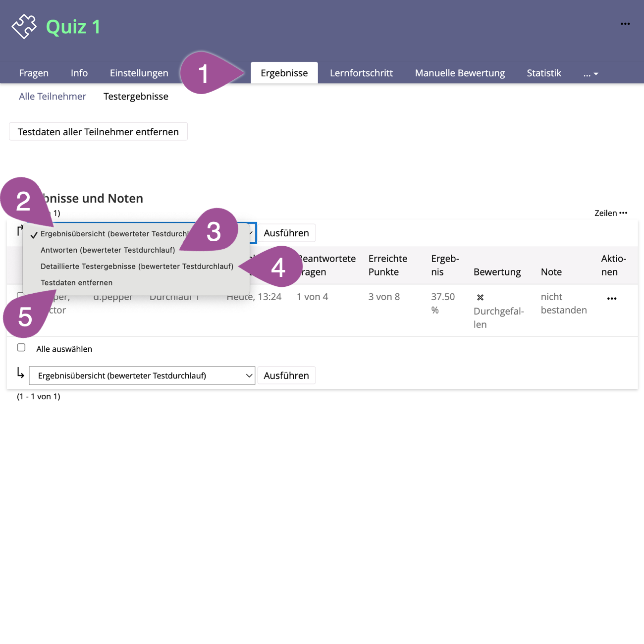Open the top-right three-dot page menu
Image resolution: width=644 pixels, height=644 pixels.
[625, 24]
